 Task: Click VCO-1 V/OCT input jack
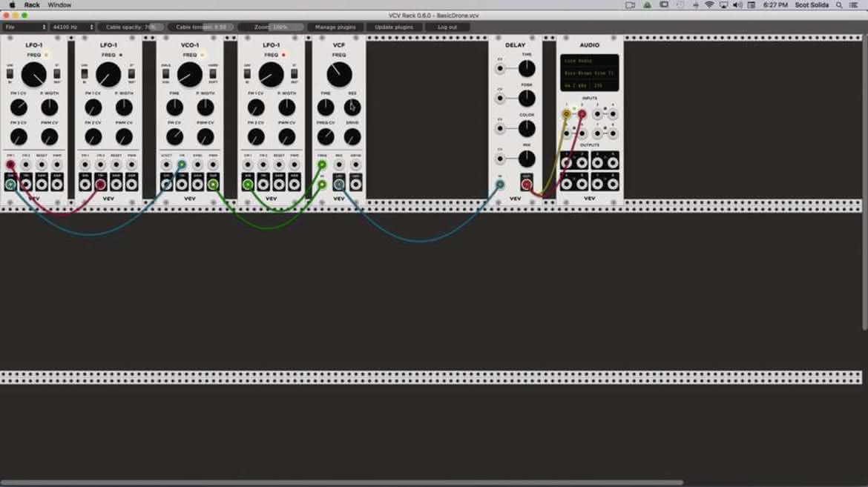[166, 165]
